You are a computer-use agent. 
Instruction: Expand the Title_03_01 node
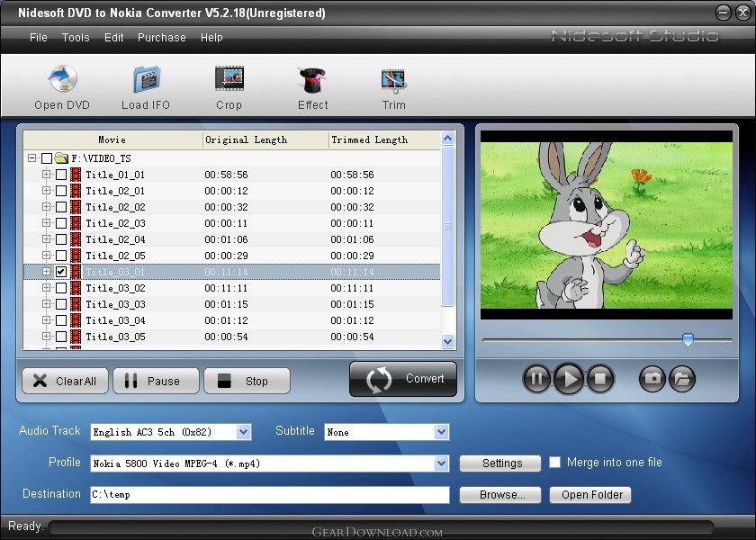(x=46, y=272)
